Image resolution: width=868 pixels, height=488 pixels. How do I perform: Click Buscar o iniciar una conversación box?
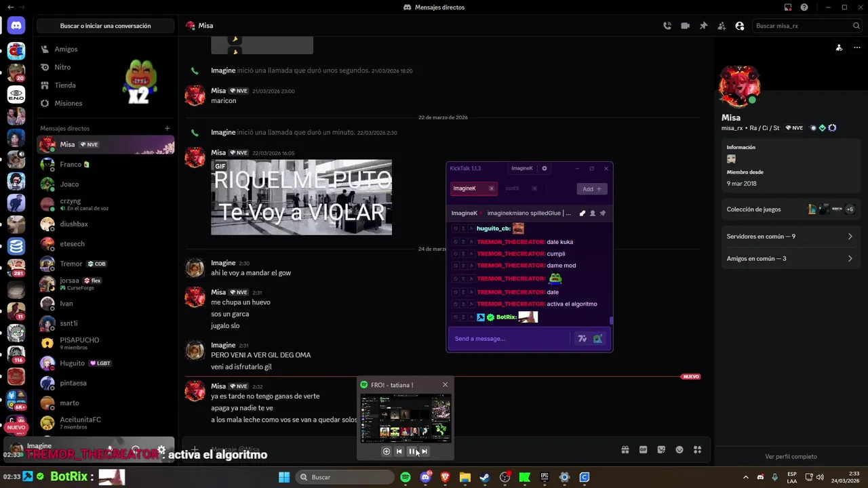coord(106,26)
